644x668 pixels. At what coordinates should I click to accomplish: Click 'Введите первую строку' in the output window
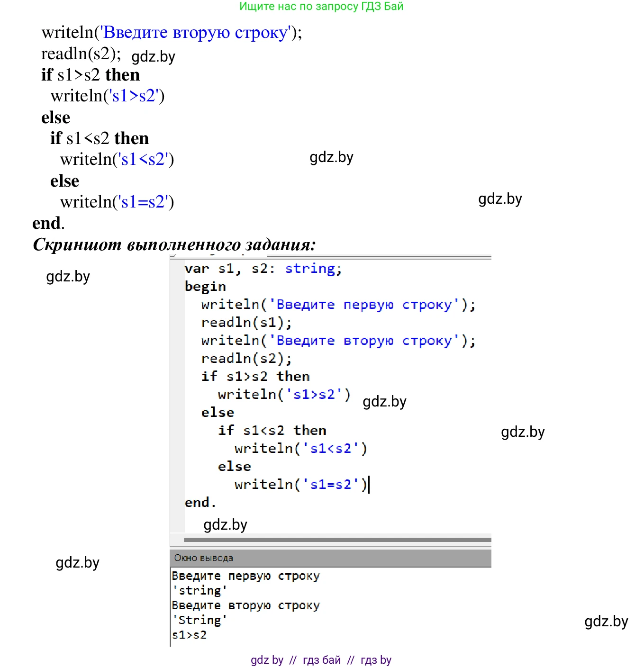[x=245, y=576]
